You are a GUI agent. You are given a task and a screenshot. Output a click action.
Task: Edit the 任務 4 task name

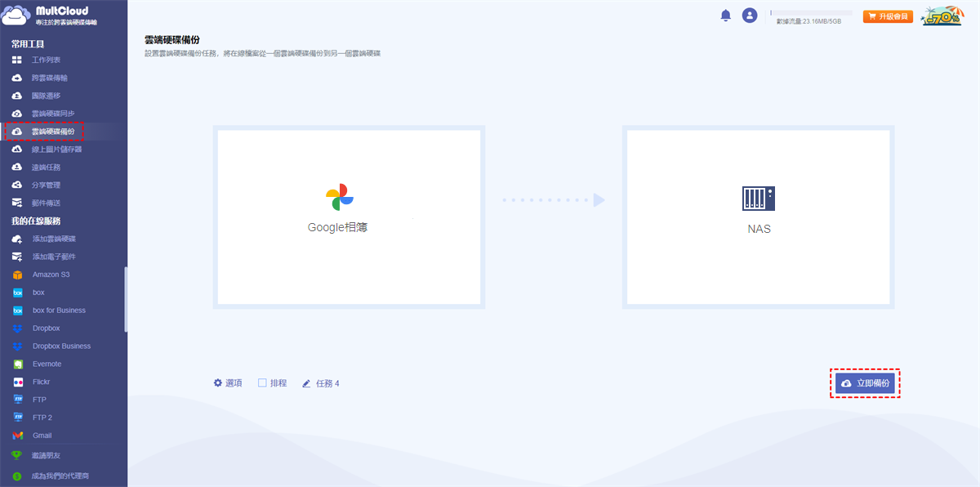321,383
